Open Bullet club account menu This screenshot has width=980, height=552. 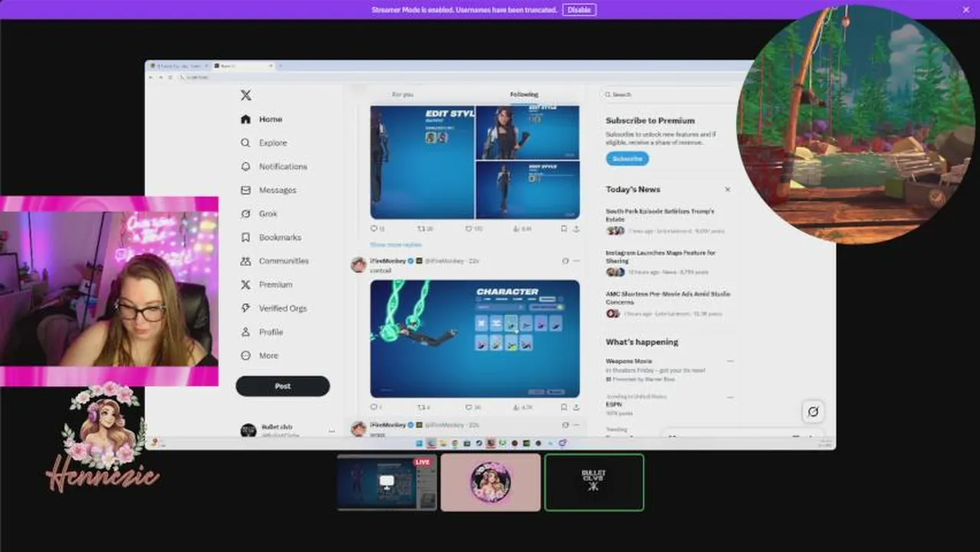[288, 431]
